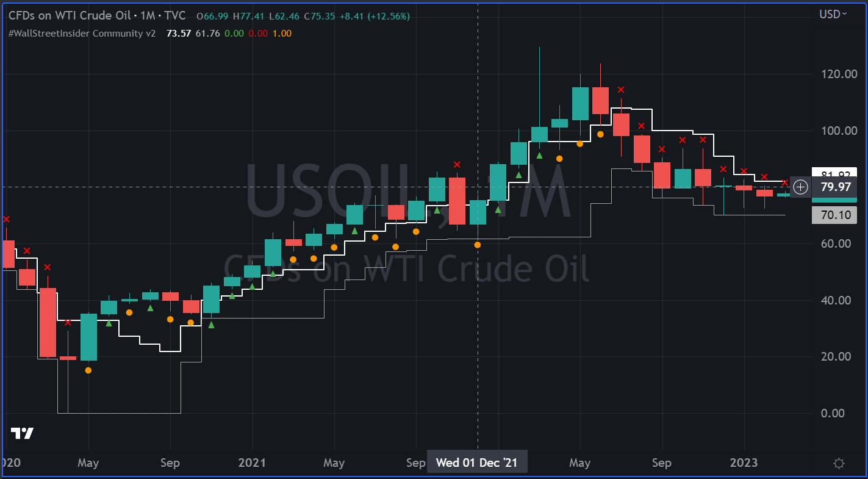868x479 pixels.
Task: Open chart settings gear icon
Action: (x=839, y=463)
